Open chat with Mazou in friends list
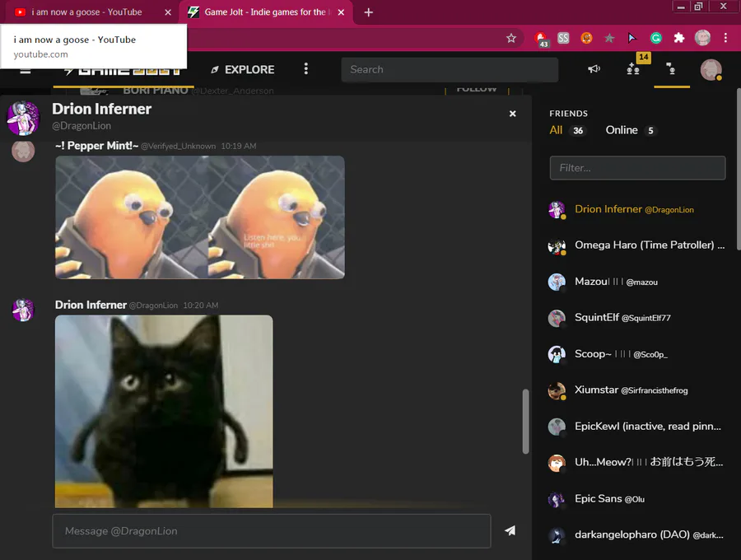 coord(636,282)
